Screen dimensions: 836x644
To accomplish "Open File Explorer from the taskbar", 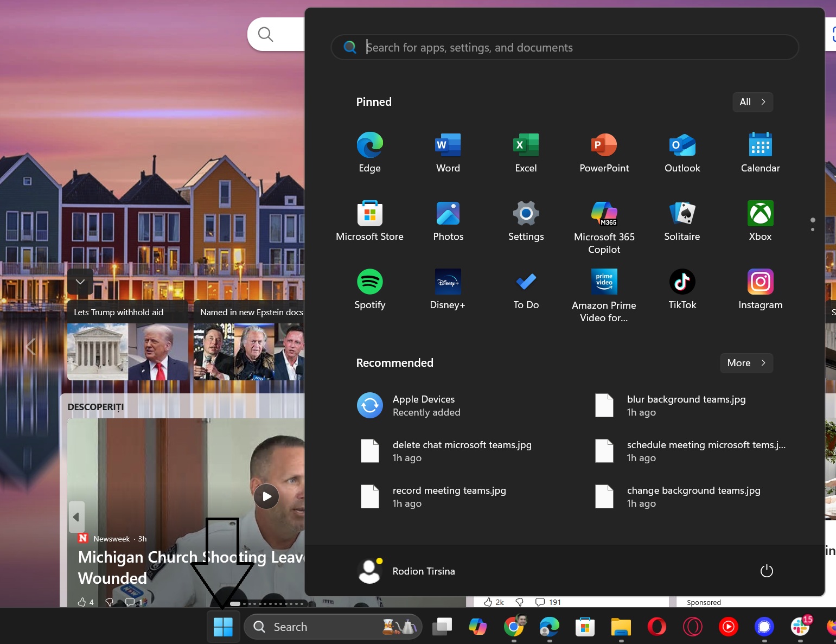I will 621,627.
